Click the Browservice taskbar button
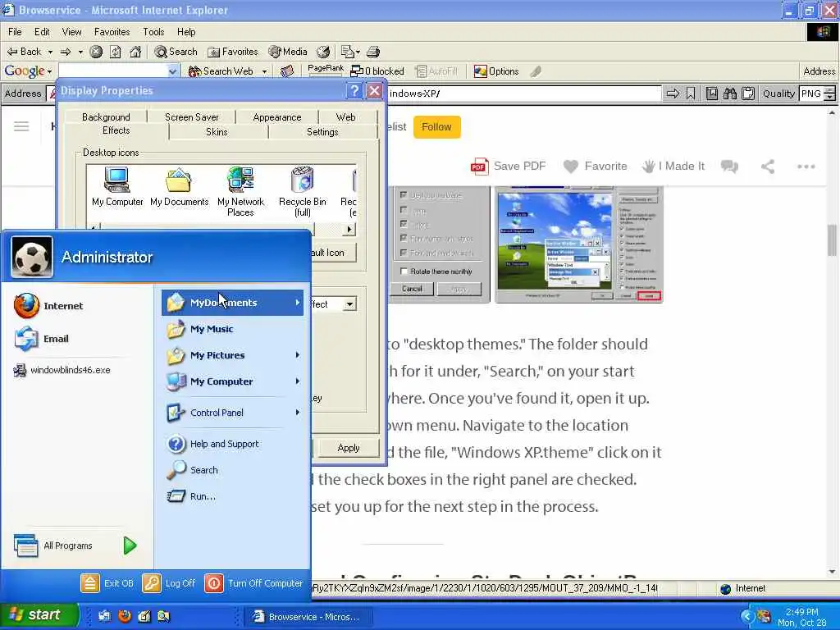This screenshot has width=840, height=630. pos(307,617)
